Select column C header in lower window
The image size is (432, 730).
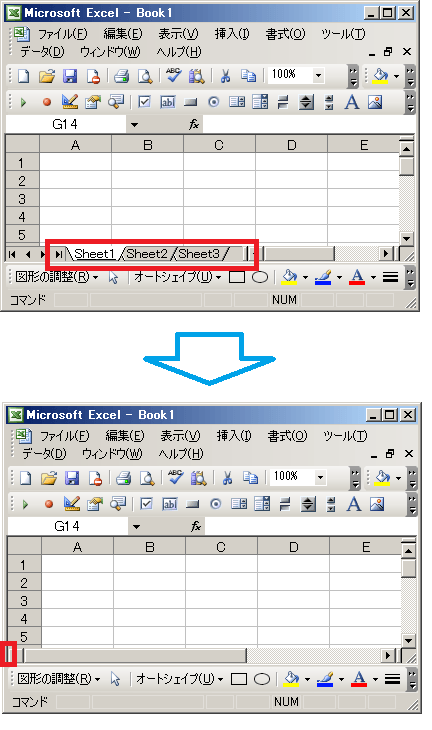click(221, 547)
